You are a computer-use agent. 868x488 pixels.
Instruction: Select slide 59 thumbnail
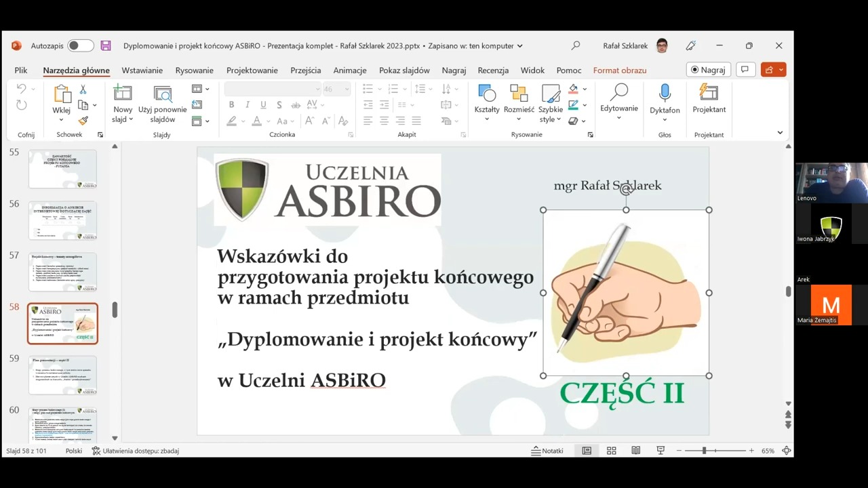[x=62, y=375]
